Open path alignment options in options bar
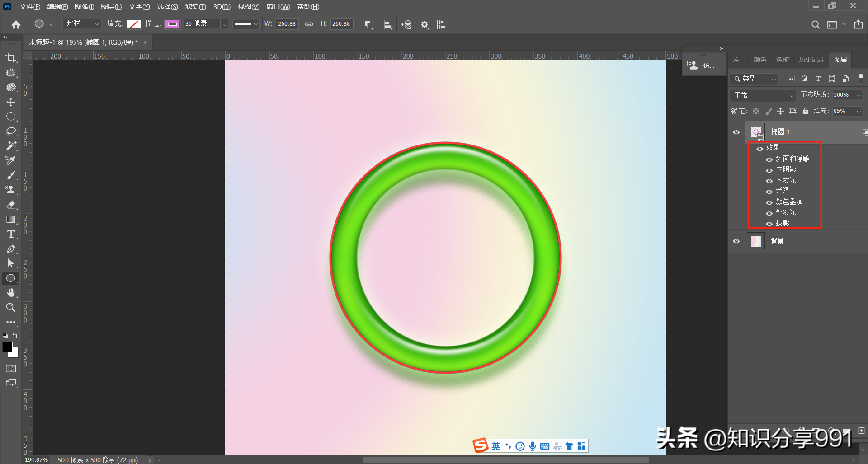Screen dimensions: 868x464 [x=387, y=25]
